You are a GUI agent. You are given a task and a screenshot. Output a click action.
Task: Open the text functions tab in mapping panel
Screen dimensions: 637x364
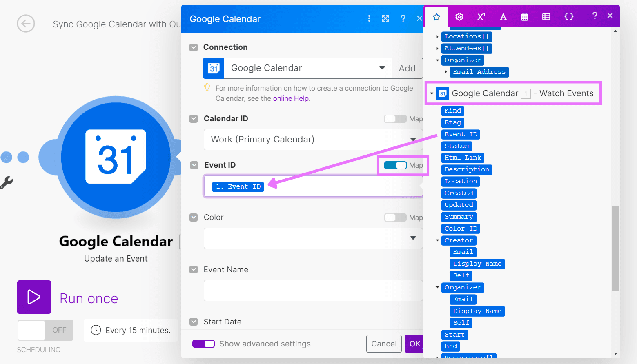tap(503, 17)
